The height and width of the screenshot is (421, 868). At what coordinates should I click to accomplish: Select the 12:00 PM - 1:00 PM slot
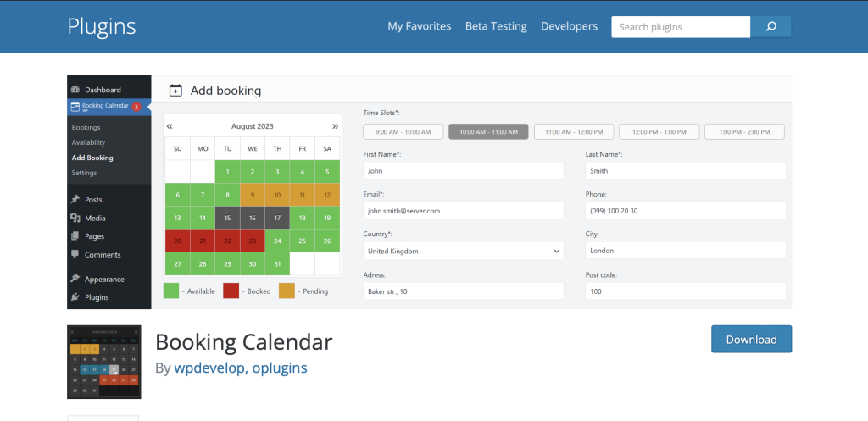click(659, 131)
